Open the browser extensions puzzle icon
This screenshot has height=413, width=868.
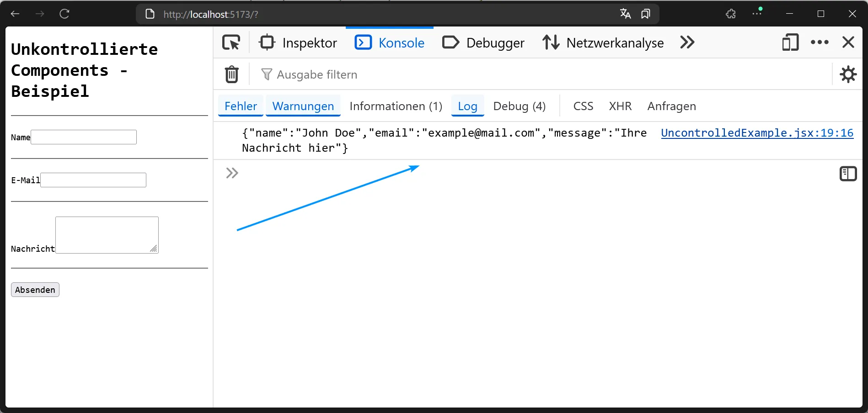pos(731,14)
